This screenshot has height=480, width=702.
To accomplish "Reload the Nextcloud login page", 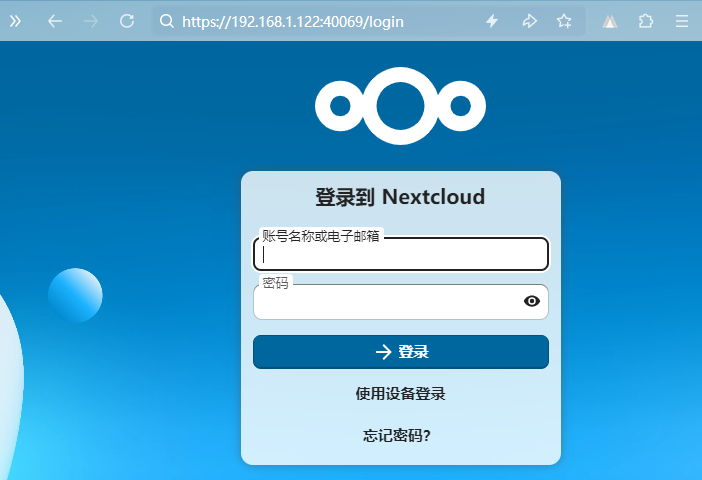I will click(x=127, y=21).
